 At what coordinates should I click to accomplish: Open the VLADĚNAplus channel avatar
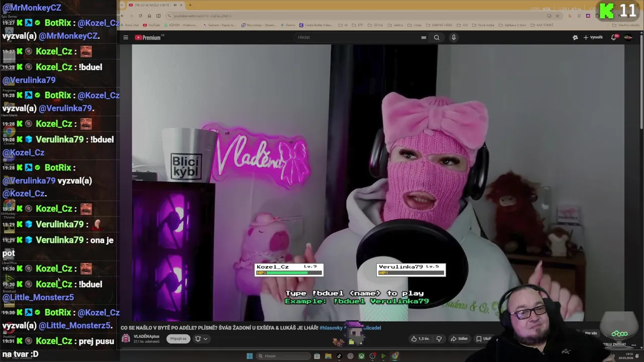(x=126, y=338)
